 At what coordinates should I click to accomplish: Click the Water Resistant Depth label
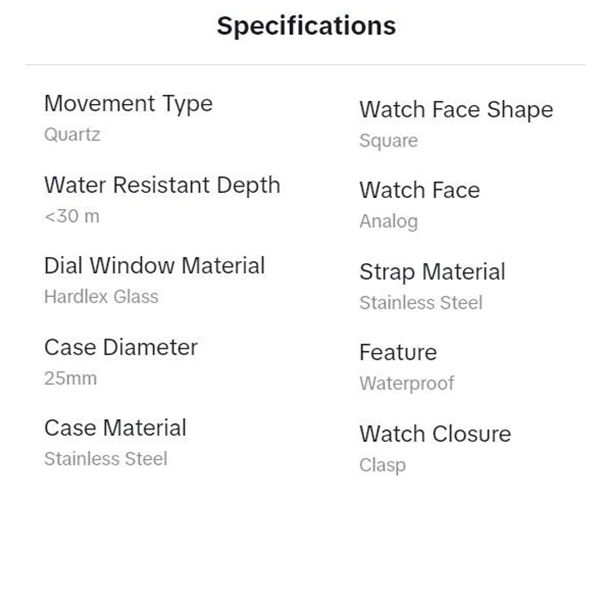pos(162,185)
